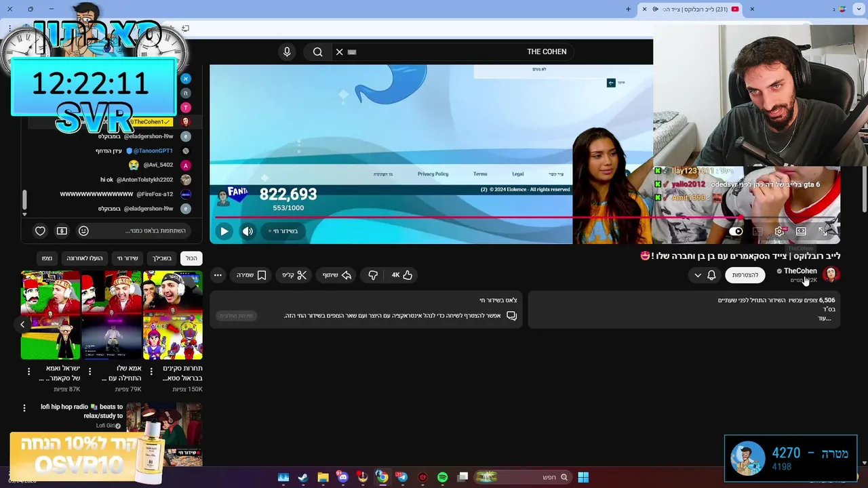Mute the video with the speaker icon

[248, 231]
